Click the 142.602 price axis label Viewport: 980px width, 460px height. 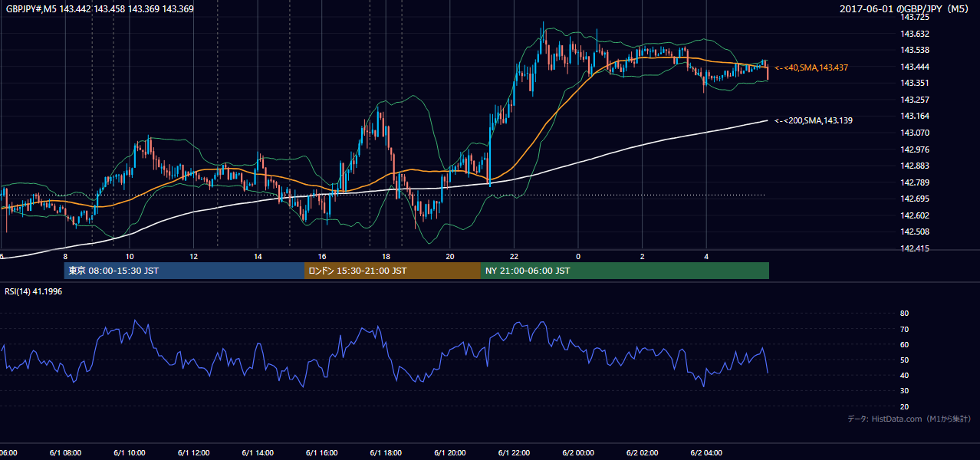tap(915, 215)
